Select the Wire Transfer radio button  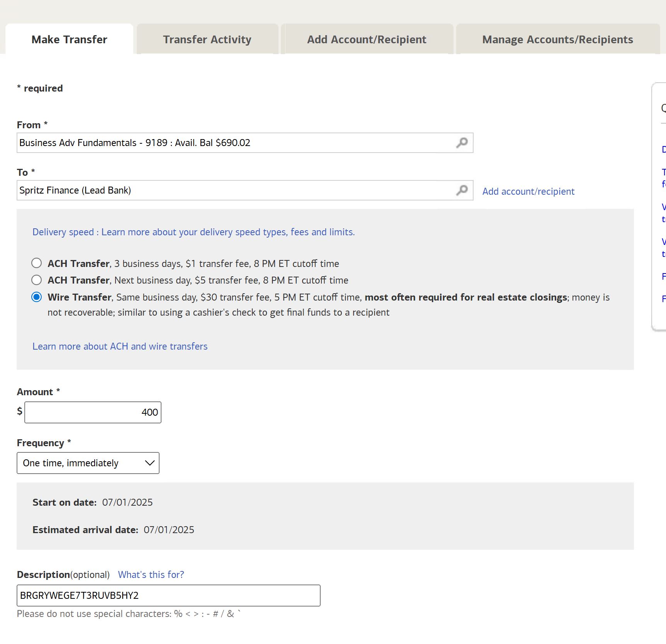[x=37, y=297]
